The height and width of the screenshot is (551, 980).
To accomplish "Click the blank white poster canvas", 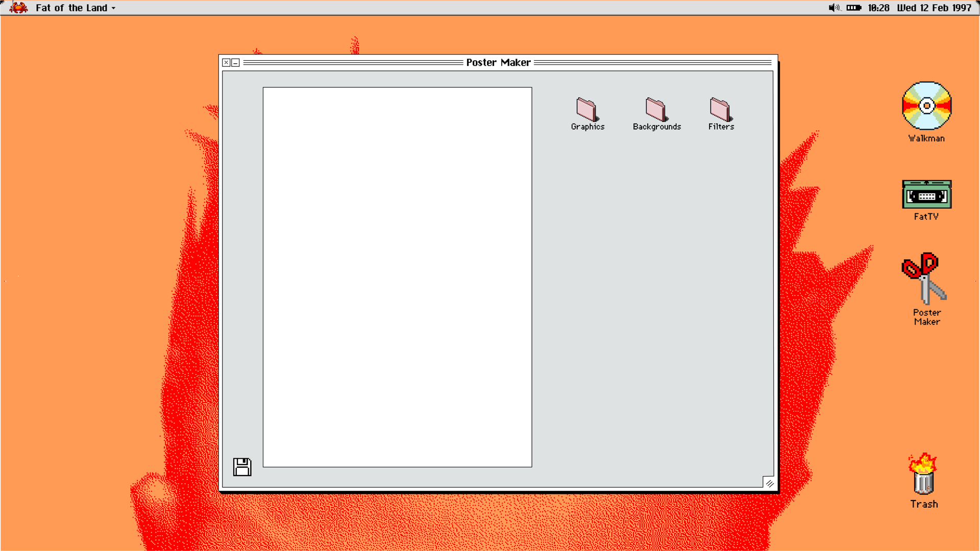I will (397, 277).
